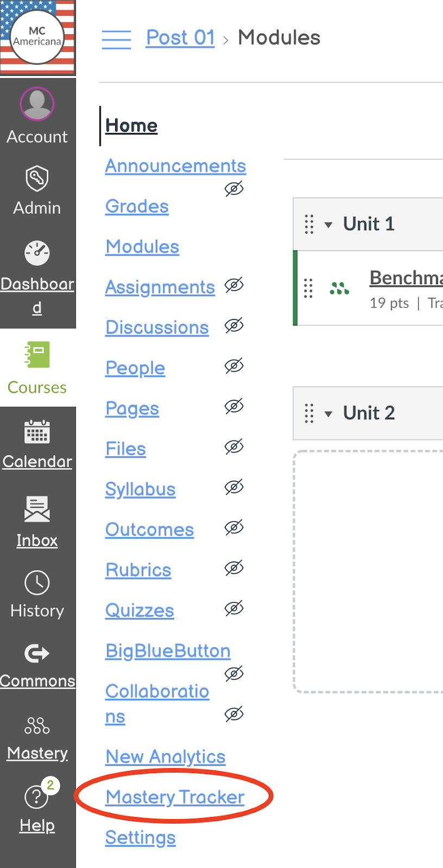Open the Admin shield icon
Screen dimensions: 443x868
37,178
